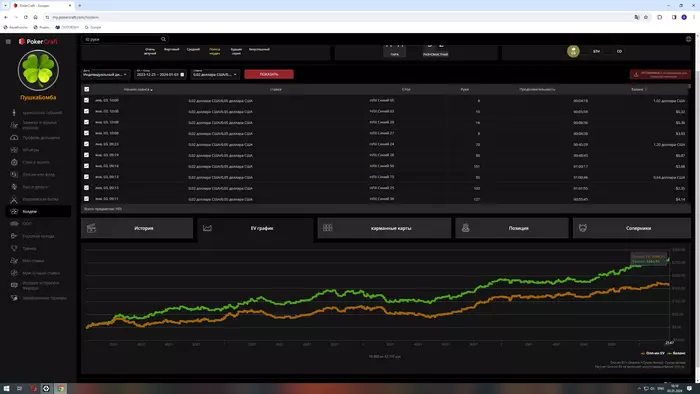Select the BTN position
Viewport: 700px width, 394px height.
[596, 51]
